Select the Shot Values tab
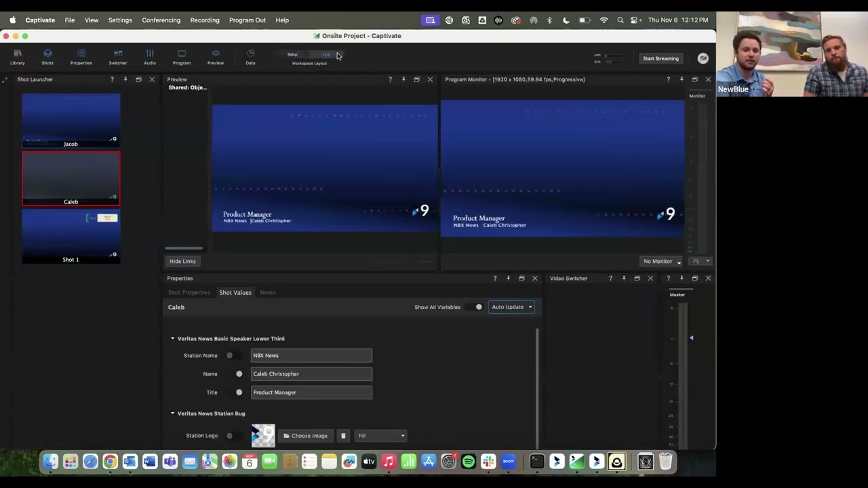This screenshot has width=868, height=488. 235,292
